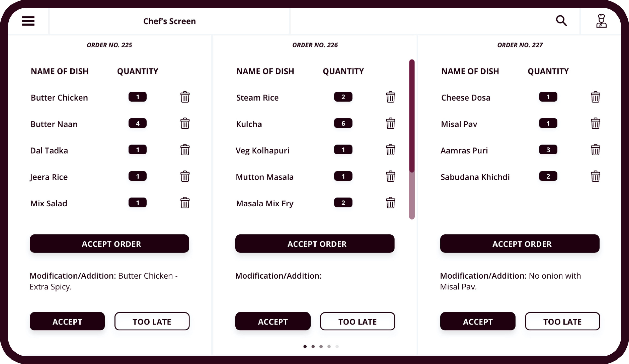Select the Butter Naan quantity badge
This screenshot has width=629, height=364.
[137, 123]
